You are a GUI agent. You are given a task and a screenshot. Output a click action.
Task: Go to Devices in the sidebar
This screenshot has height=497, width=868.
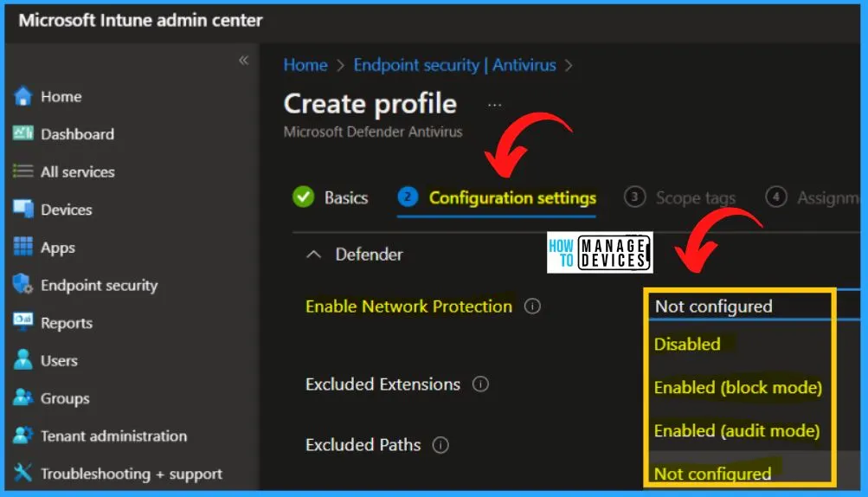(x=67, y=210)
